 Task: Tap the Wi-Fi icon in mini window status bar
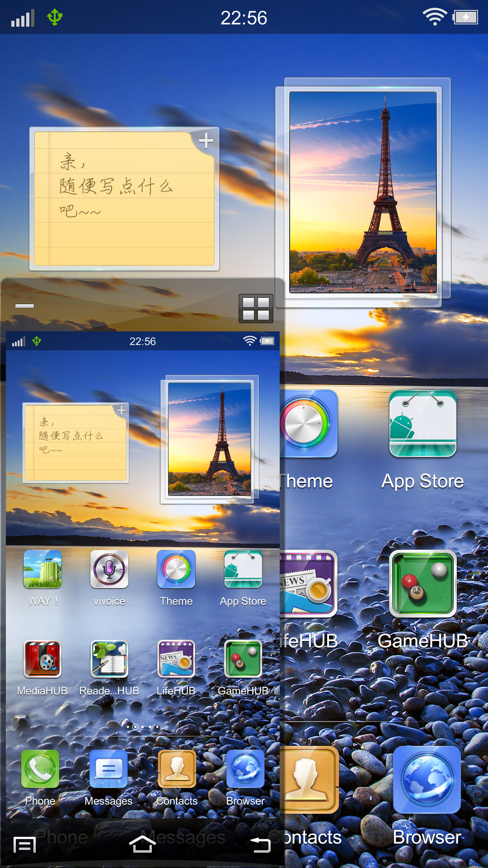[250, 341]
